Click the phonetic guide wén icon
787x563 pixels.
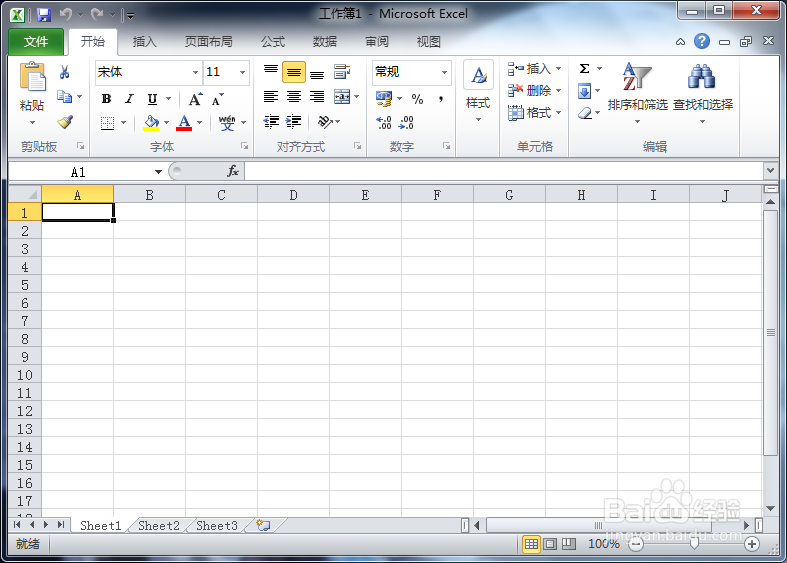click(x=227, y=122)
